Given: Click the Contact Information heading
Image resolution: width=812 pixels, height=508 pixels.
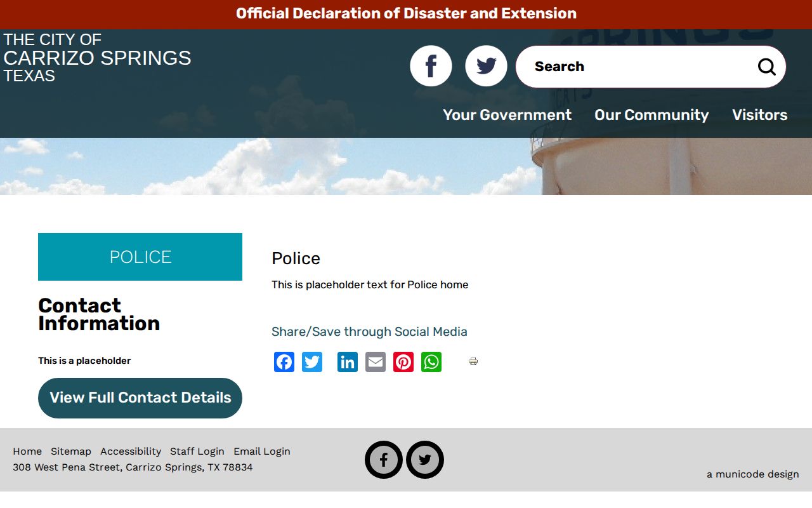Looking at the screenshot, I should coord(99,314).
